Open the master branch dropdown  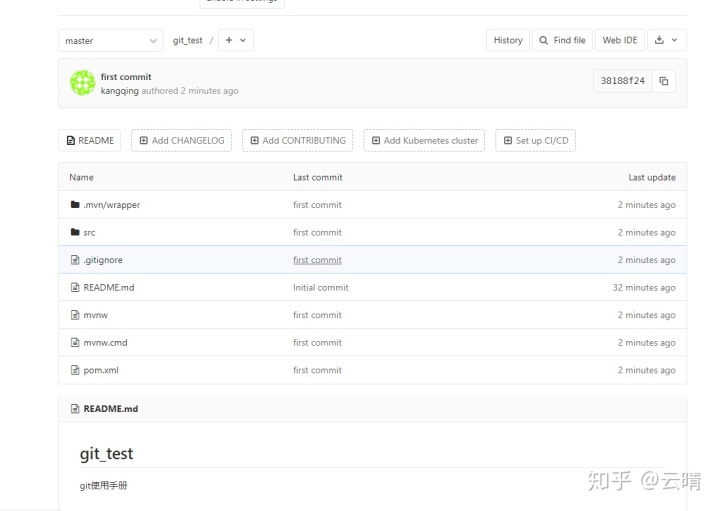(x=111, y=40)
